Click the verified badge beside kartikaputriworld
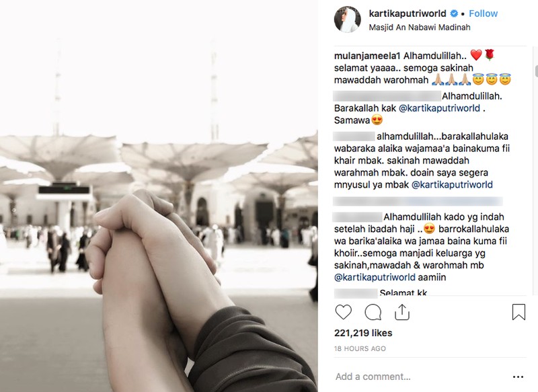The image size is (538, 392). click(454, 13)
